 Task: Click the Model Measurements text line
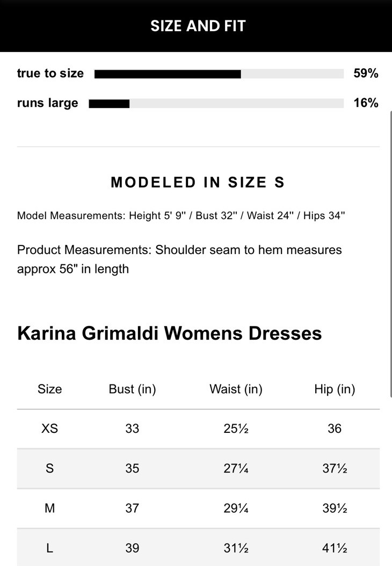(x=181, y=216)
